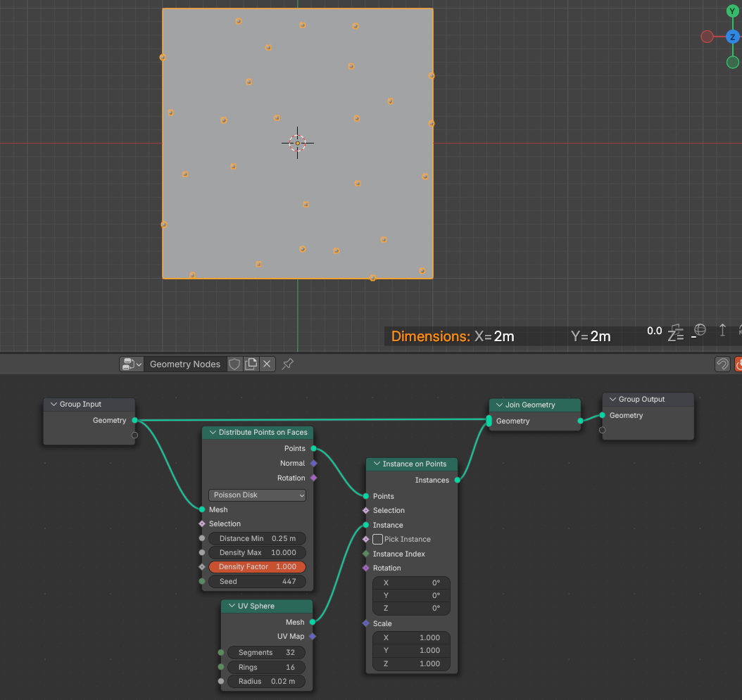
Task: Select the Instance on Points node title
Action: 414,464
